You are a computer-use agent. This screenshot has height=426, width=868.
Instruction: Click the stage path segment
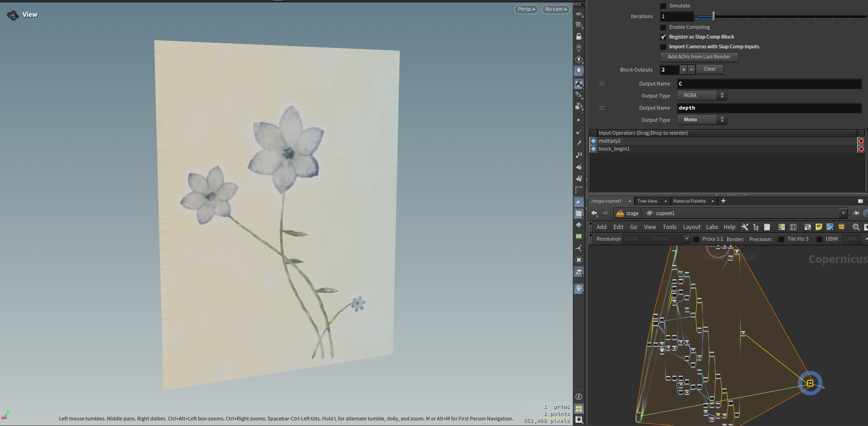click(628, 213)
